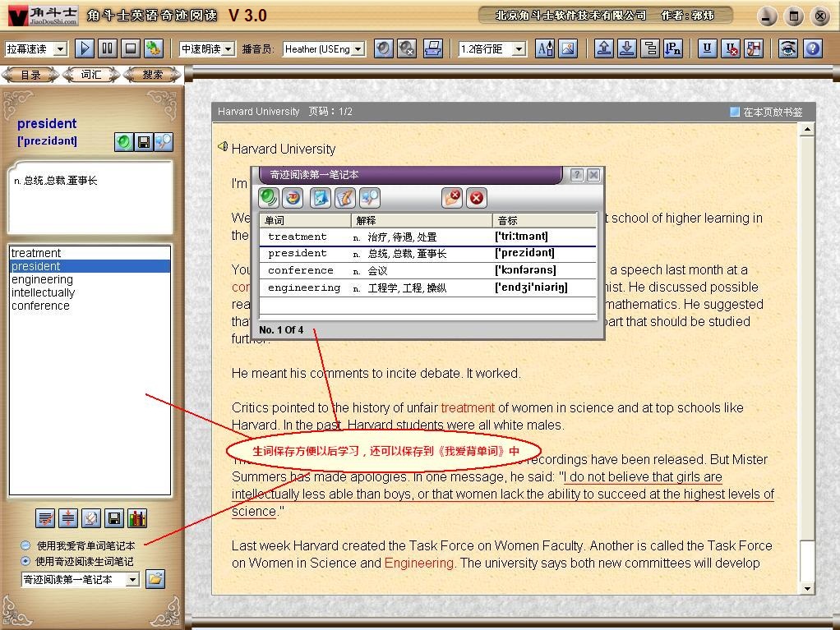Click speaker icon next to Harvard University title
Screen dimensions: 840x630
point(222,147)
